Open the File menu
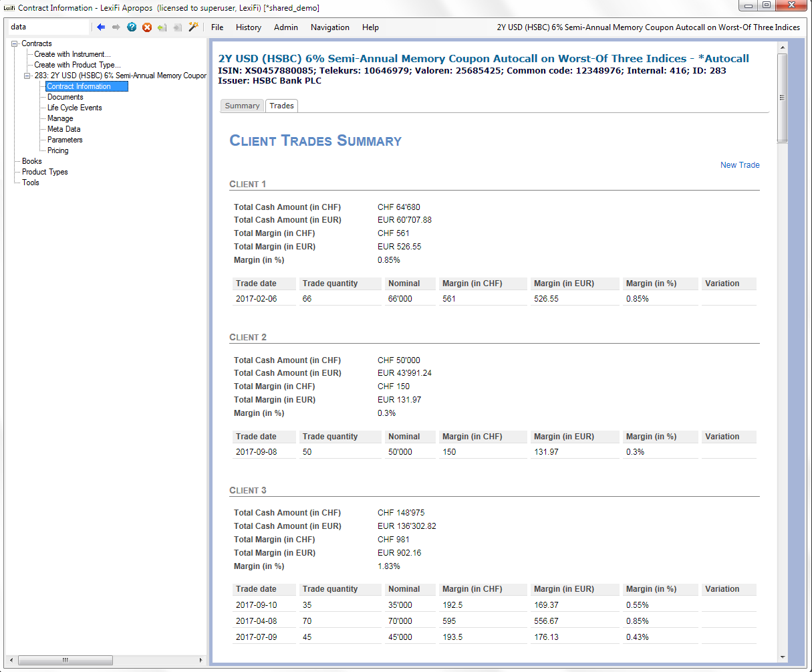This screenshot has height=672, width=812. (x=217, y=27)
